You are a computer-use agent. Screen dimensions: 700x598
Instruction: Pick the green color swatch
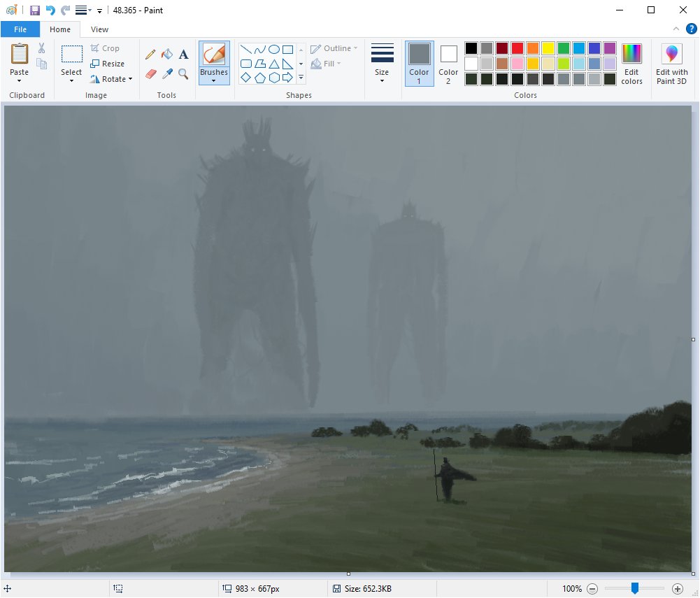[x=564, y=48]
